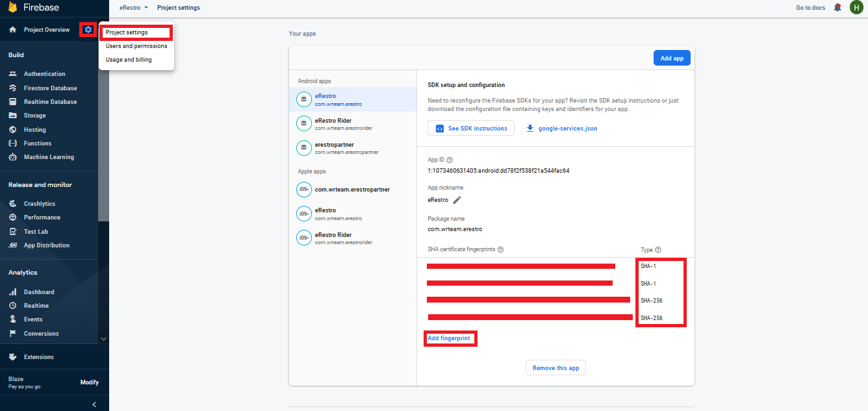The width and height of the screenshot is (868, 411).
Task: Click help icon next to App ID
Action: (x=450, y=160)
